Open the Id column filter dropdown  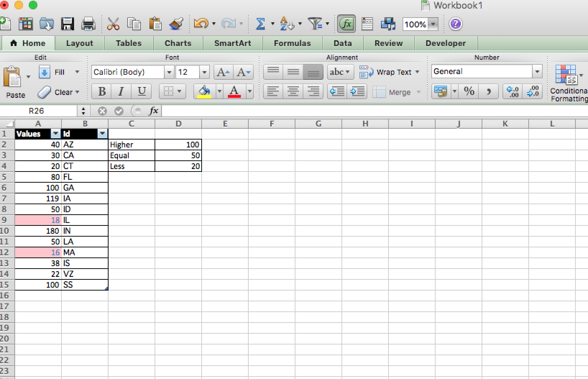click(x=102, y=134)
